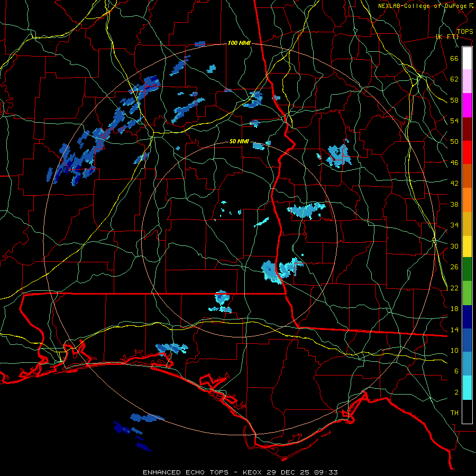Viewport: 476px width, 476px height.
Task: Click the bright red 50 kft legend swatch
Action: (467, 152)
